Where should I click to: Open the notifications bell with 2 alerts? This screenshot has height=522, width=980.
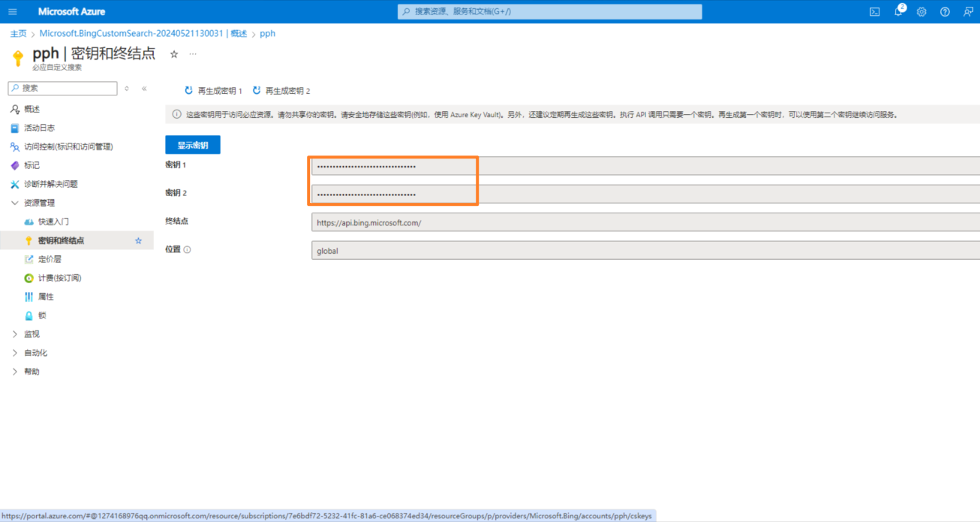(900, 11)
